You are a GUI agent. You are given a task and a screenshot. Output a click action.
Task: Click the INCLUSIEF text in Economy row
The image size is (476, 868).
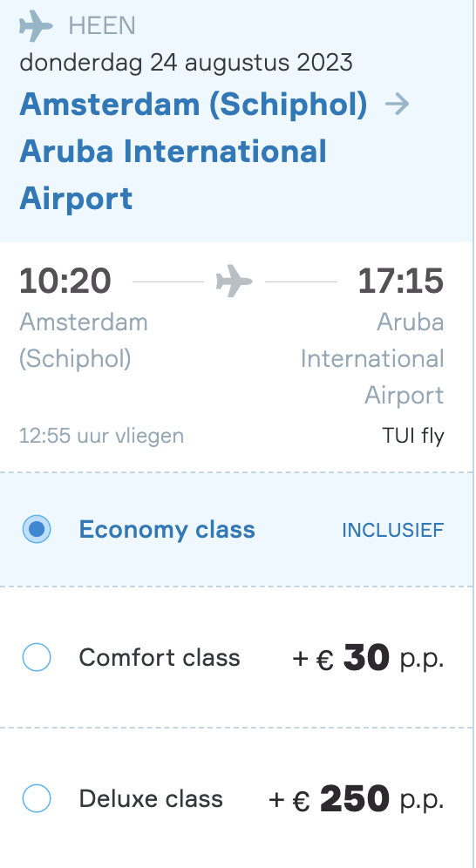tap(392, 531)
